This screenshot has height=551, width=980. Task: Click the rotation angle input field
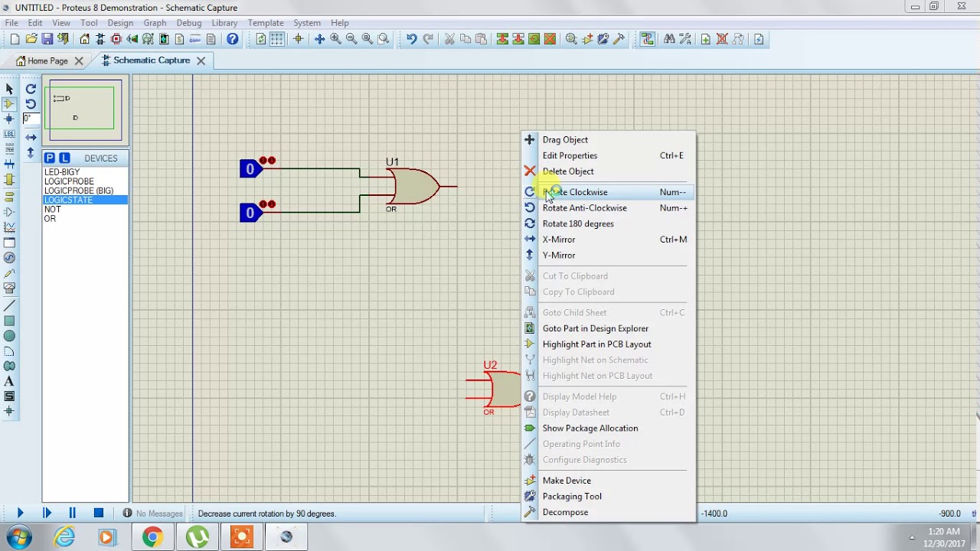(x=31, y=119)
